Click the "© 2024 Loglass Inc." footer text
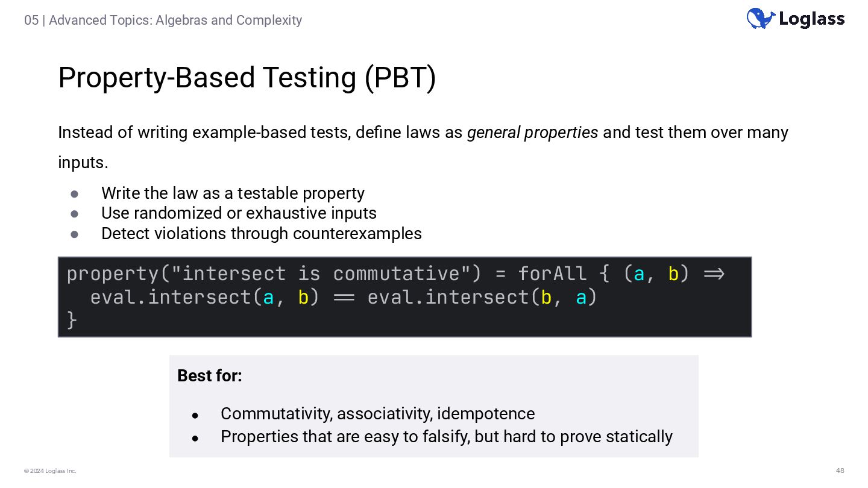 50,471
